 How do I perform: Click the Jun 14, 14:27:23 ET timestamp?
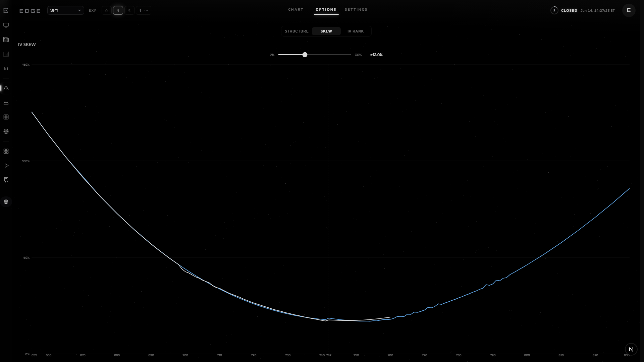tap(597, 11)
